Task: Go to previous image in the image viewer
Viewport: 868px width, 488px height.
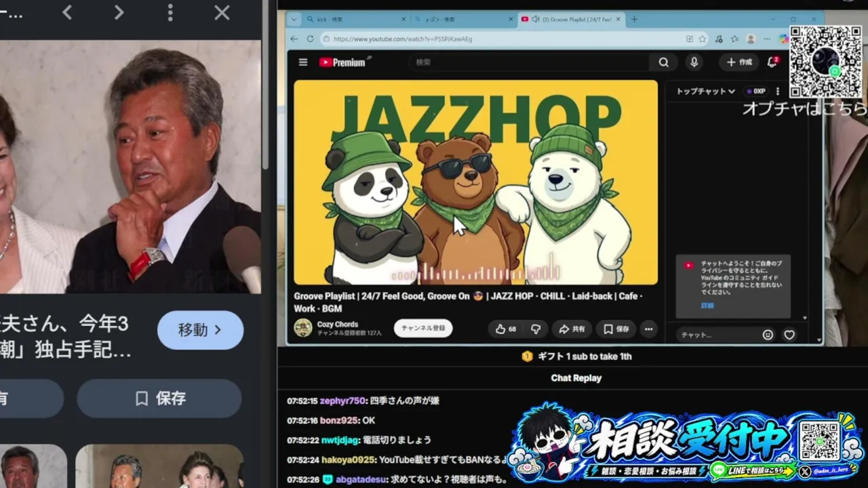Action: pyautogui.click(x=67, y=12)
